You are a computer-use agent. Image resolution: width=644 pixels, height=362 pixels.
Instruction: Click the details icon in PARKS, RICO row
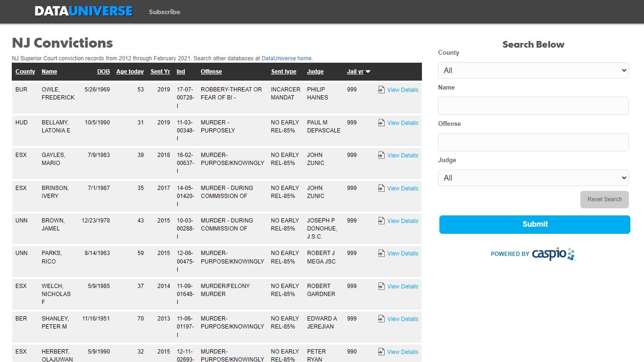coord(381,253)
